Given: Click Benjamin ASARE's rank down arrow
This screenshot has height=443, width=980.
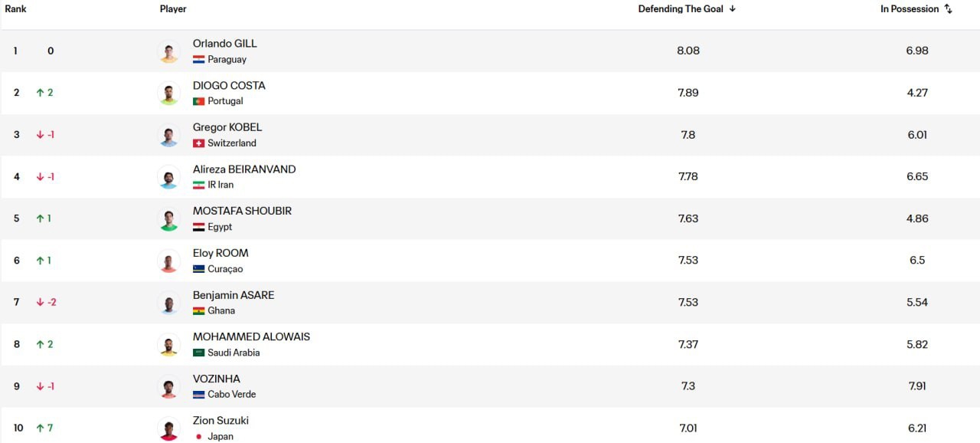Looking at the screenshot, I should pyautogui.click(x=40, y=303).
